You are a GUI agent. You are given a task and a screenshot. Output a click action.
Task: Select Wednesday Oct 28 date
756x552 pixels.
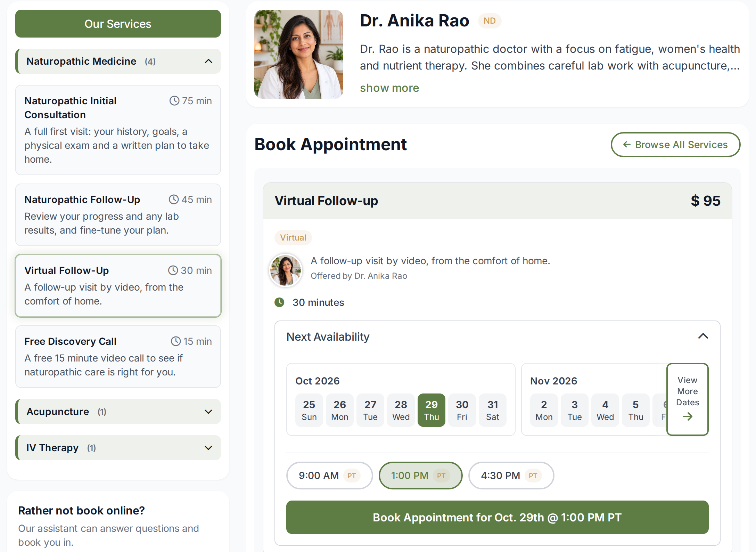click(401, 410)
